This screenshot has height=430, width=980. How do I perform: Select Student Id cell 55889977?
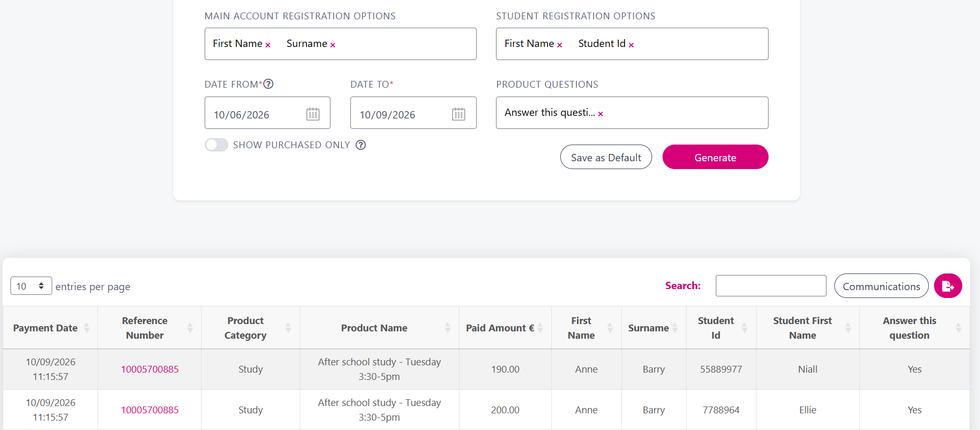(721, 369)
